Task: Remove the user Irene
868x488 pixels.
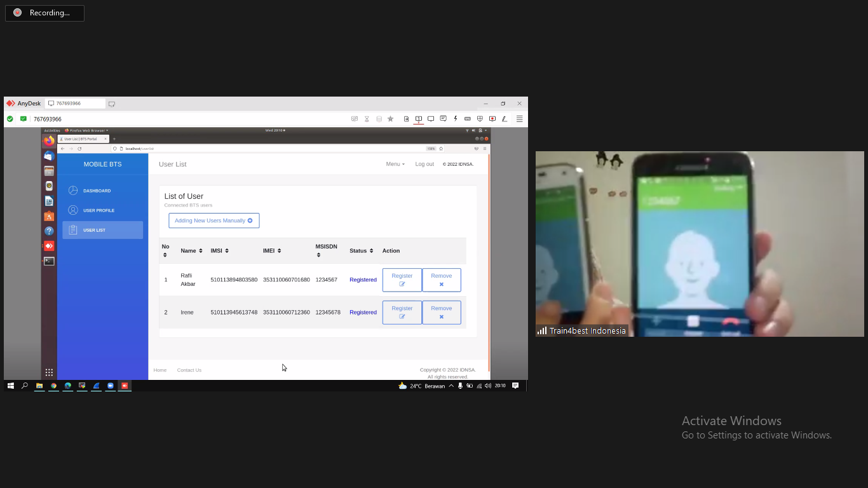Action: [x=441, y=312]
